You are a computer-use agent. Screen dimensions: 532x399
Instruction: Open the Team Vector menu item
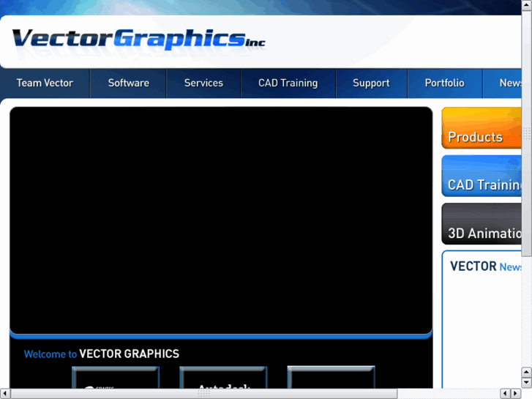45,83
